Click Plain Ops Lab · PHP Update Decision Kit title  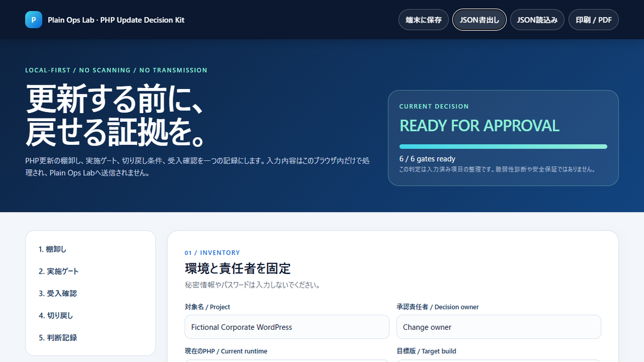click(116, 20)
